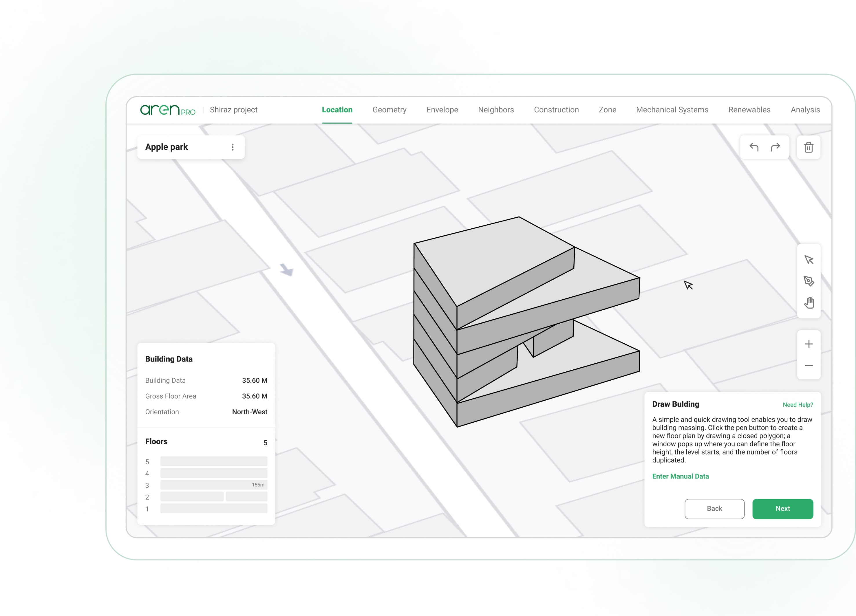This screenshot has width=856, height=616.
Task: Select the arrow pointer tool
Action: point(809,260)
